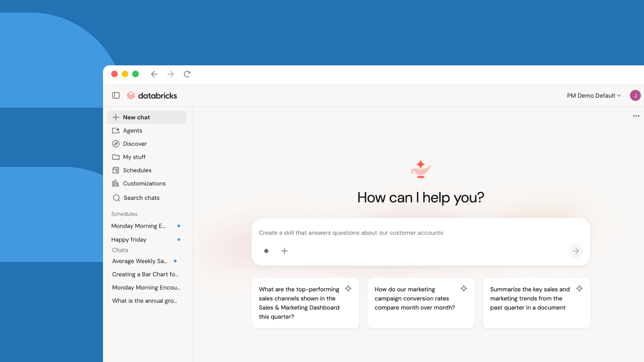Send the prompt with the arrow button

pos(576,251)
